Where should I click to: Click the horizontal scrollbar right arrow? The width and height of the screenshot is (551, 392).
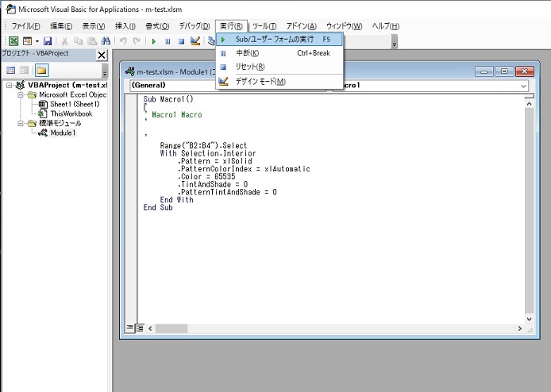point(519,329)
